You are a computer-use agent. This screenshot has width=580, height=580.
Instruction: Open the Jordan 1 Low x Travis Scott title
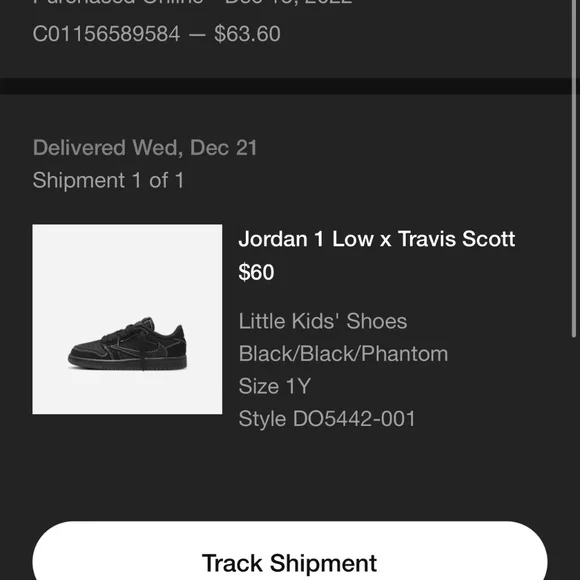click(377, 239)
